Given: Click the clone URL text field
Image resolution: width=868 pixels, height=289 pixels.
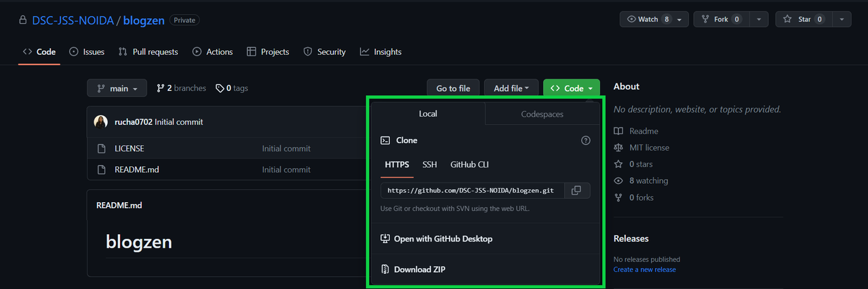Looking at the screenshot, I should pyautogui.click(x=471, y=191).
